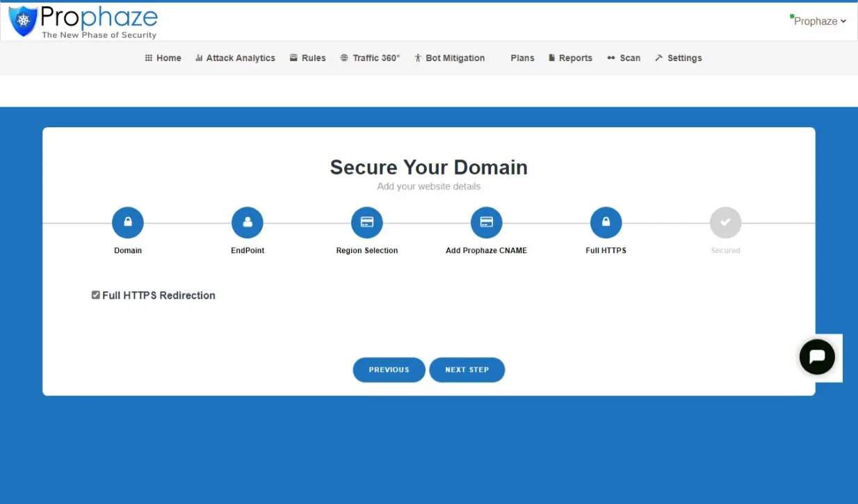Toggle the Full HTTPS Redirection checkbox

96,295
